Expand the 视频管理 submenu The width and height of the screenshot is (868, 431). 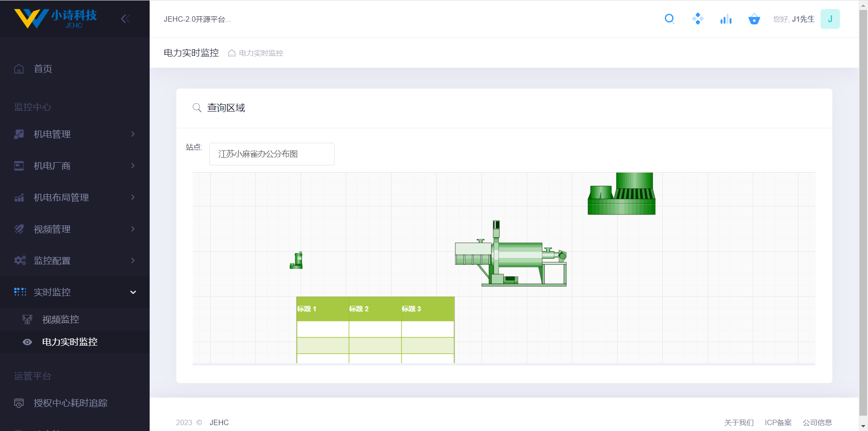(x=75, y=229)
